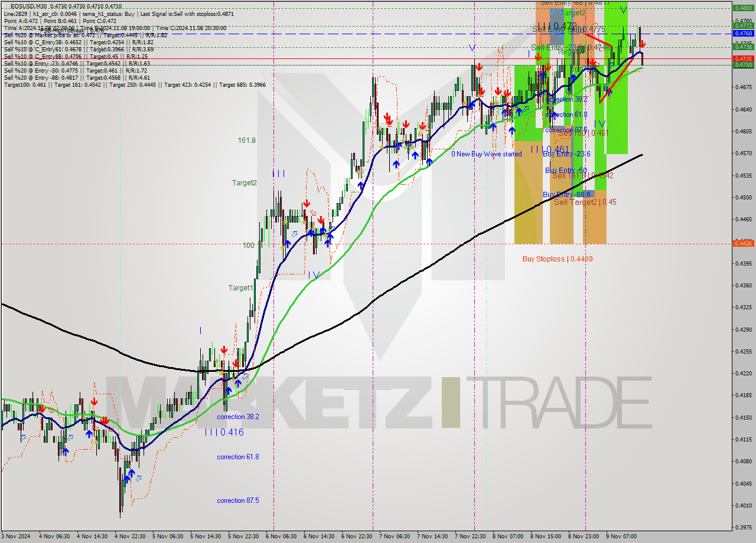Click the 'Buy Entry -88.6' label
The width and height of the screenshot is (756, 543).
click(566, 194)
